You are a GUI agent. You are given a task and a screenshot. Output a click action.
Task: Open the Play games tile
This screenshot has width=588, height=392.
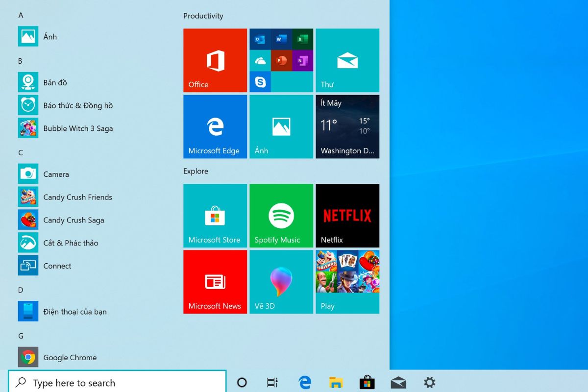347,282
